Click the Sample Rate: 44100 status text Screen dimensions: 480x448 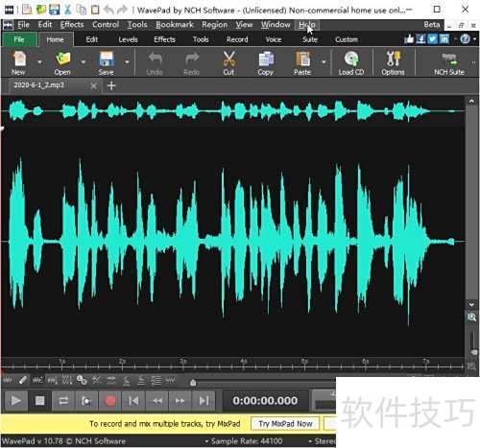[x=247, y=441]
